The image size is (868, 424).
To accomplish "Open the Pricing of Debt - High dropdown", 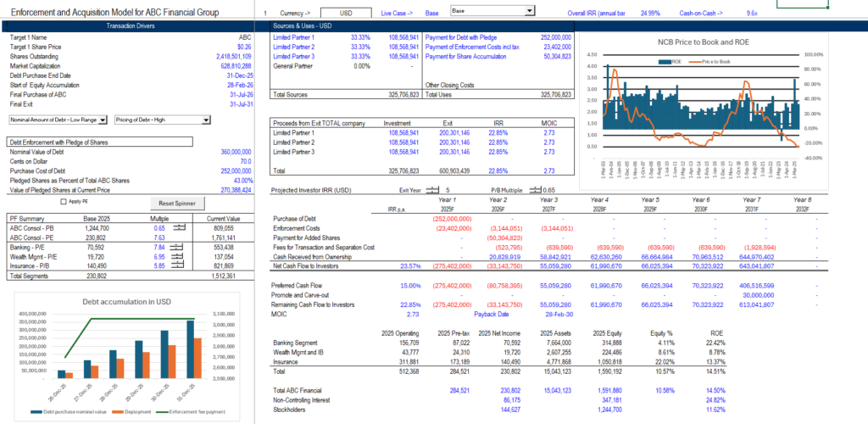I will pos(162,120).
